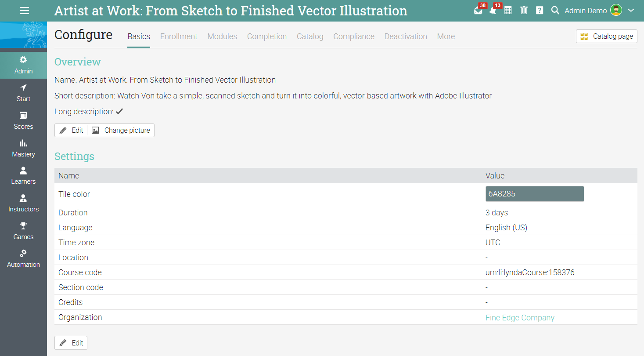Open the hamburger menu icon
This screenshot has height=356, width=644.
[25, 11]
